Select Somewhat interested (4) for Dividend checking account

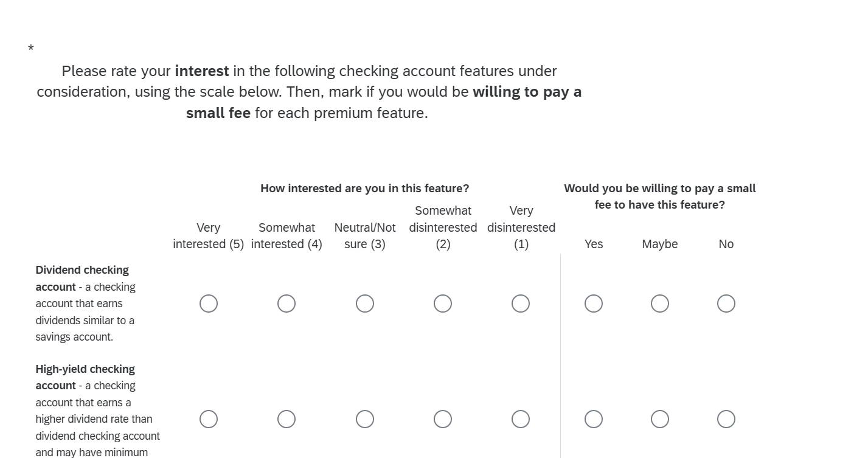(286, 304)
